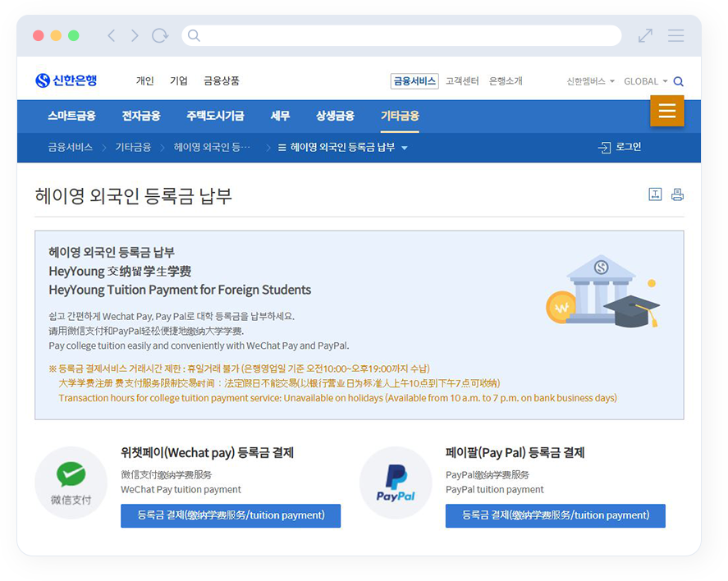Reload the page with the refresh icon
Viewport: 728px width, 581px height.
pyautogui.click(x=160, y=36)
